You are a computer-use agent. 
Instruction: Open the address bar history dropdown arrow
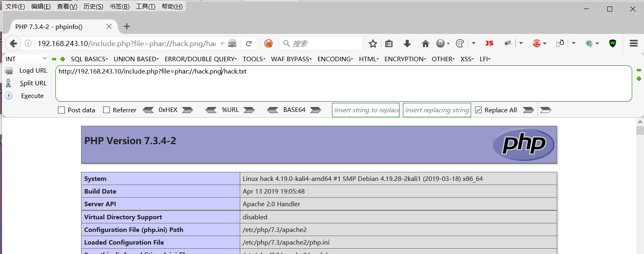(x=222, y=44)
